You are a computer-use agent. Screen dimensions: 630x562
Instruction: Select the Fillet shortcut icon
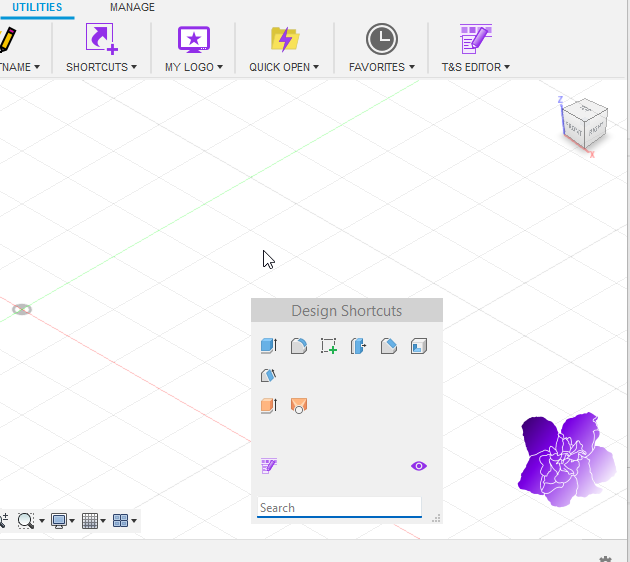click(299, 346)
